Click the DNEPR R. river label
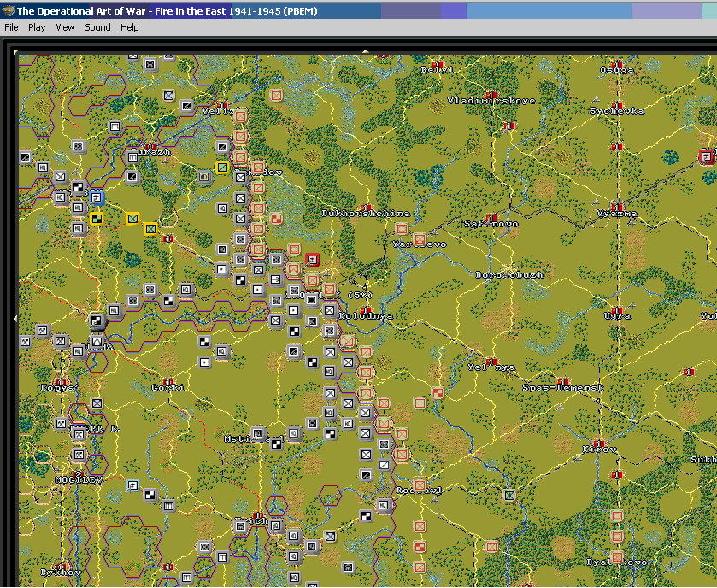Screen dimensions: 717x588 pos(95,429)
